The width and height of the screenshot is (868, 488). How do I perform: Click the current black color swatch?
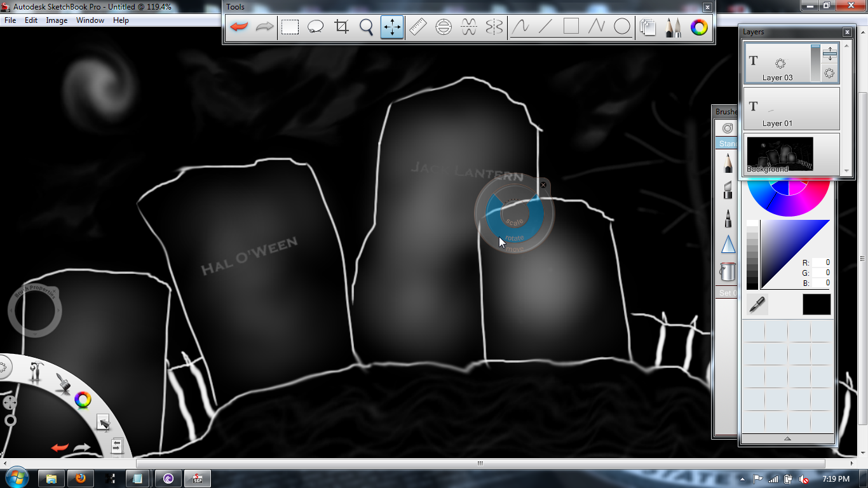click(817, 304)
